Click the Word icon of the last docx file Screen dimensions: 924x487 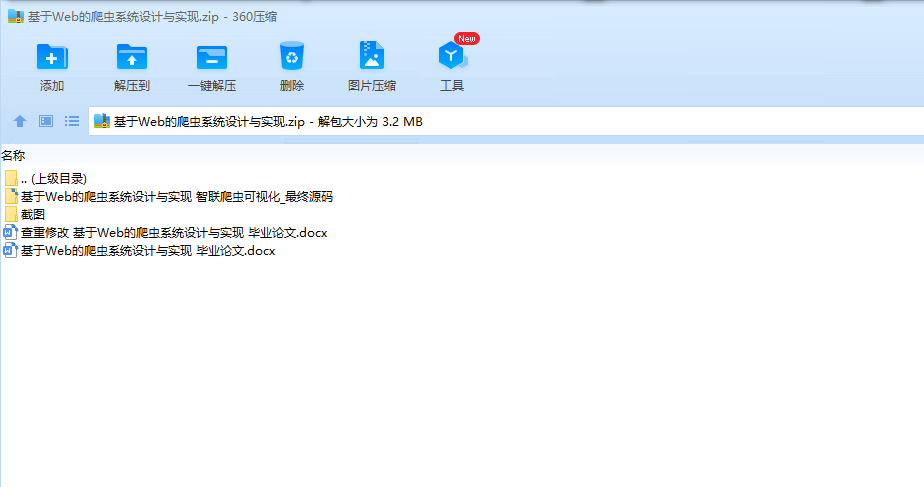pos(10,251)
